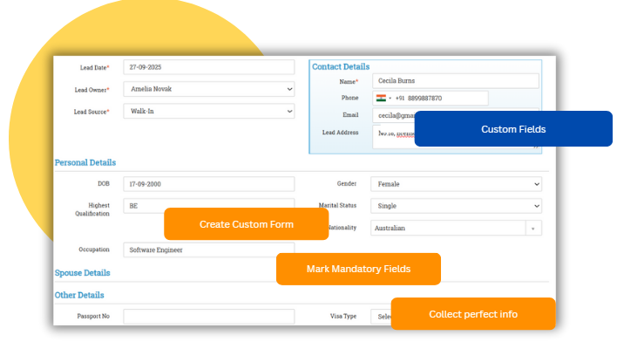Click the Occupation field with Software Engineer
The image size is (644, 342).
point(208,250)
